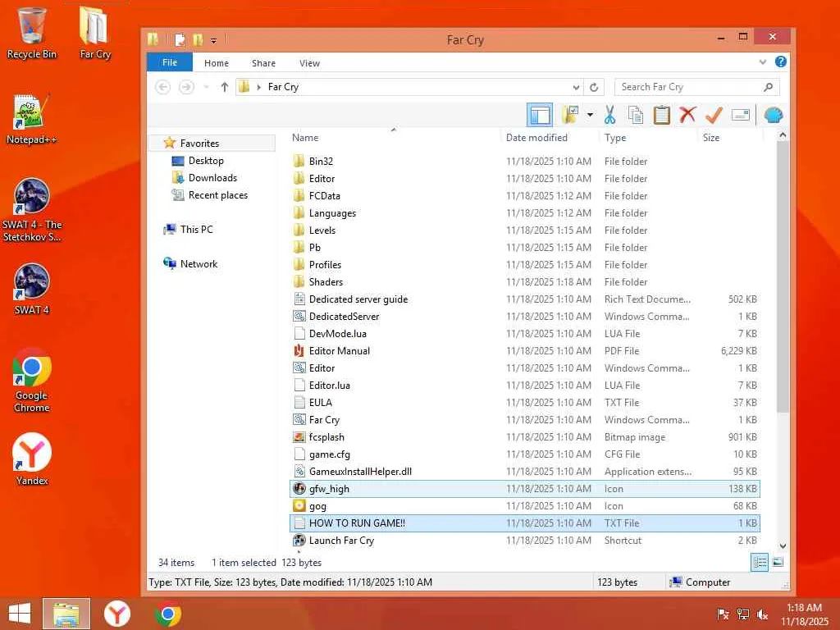Viewport: 840px width, 630px height.
Task: Go forward with the Forward arrow
Action: 186,87
